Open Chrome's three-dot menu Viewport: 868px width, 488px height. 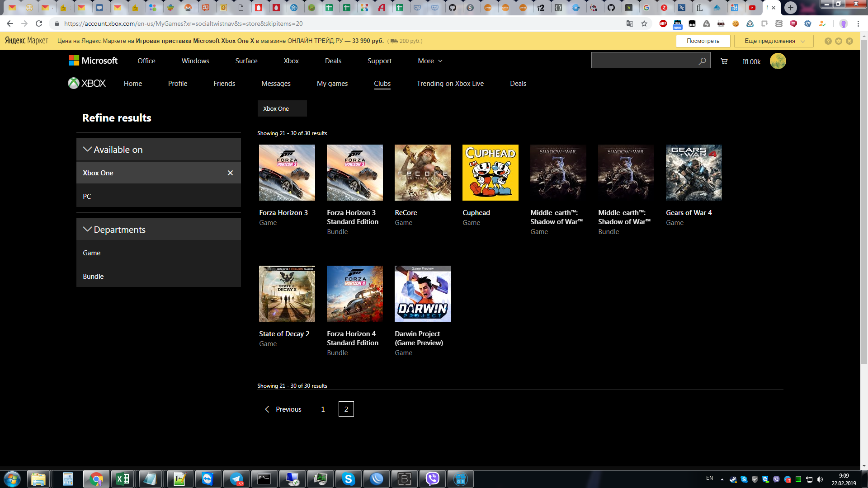click(x=858, y=23)
